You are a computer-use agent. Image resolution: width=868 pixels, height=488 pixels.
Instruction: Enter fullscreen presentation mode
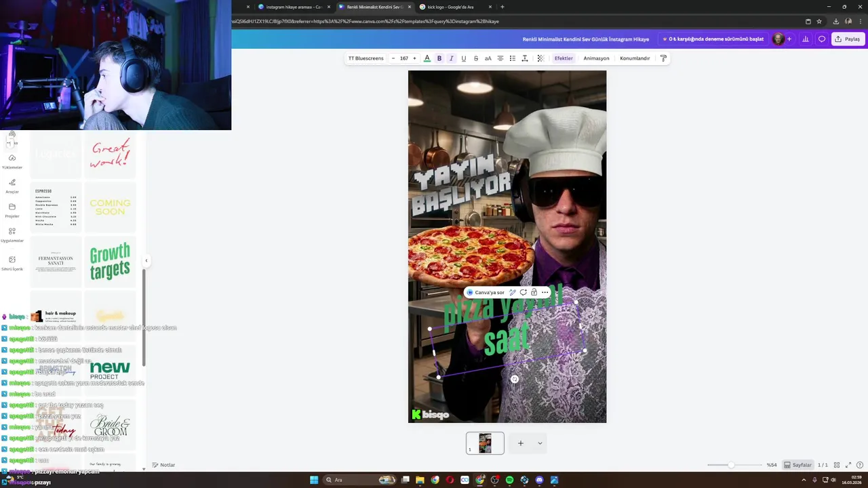click(x=848, y=465)
